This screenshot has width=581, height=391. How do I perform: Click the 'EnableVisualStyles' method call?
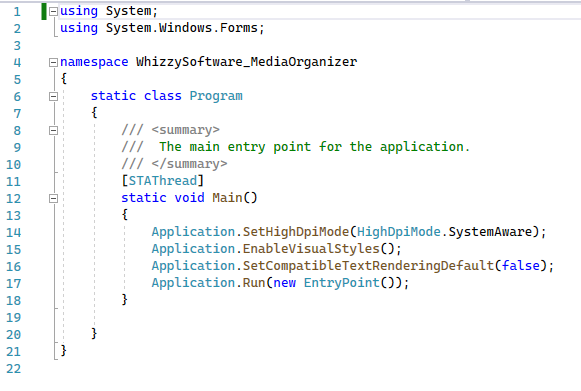(311, 249)
